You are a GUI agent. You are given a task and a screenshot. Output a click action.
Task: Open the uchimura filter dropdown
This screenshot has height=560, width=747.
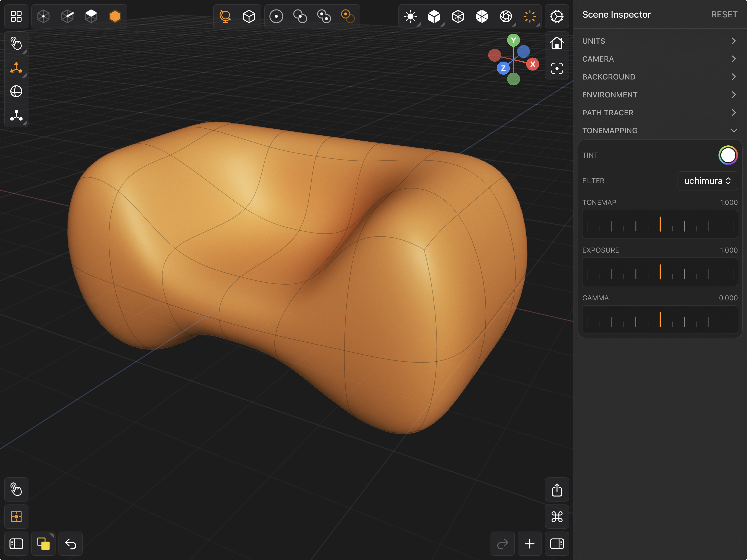[x=707, y=181]
